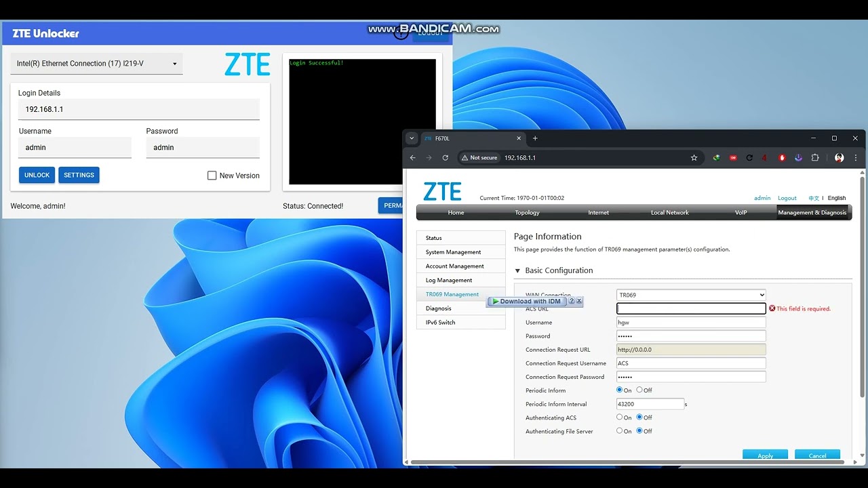The height and width of the screenshot is (488, 868).
Task: Click the Not secure site info badge
Action: click(479, 158)
